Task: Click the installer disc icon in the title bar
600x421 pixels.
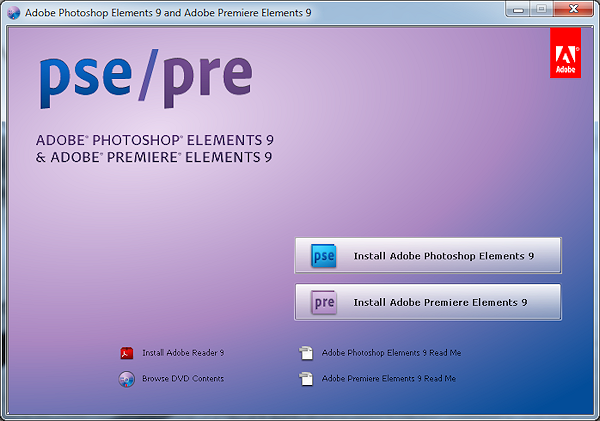Action: [x=13, y=10]
